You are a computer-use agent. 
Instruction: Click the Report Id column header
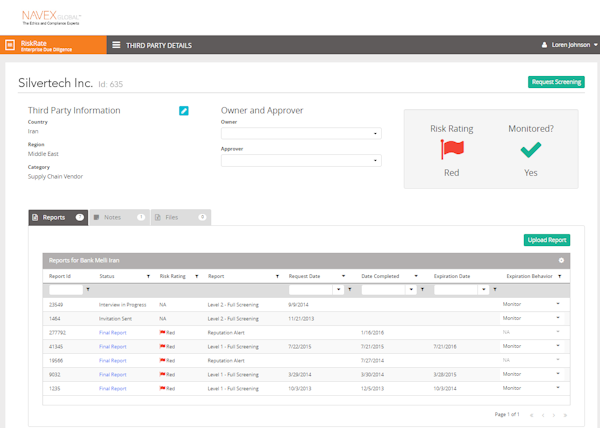coord(60,276)
